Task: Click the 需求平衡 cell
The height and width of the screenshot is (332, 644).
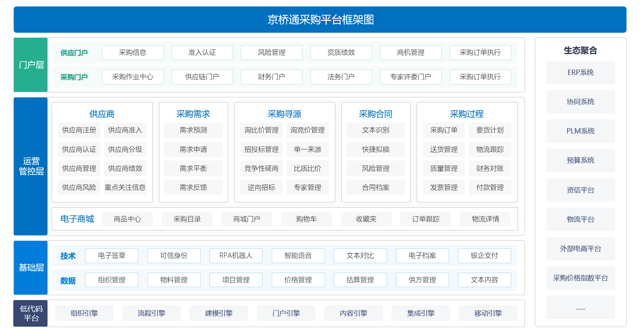Action: (x=194, y=168)
